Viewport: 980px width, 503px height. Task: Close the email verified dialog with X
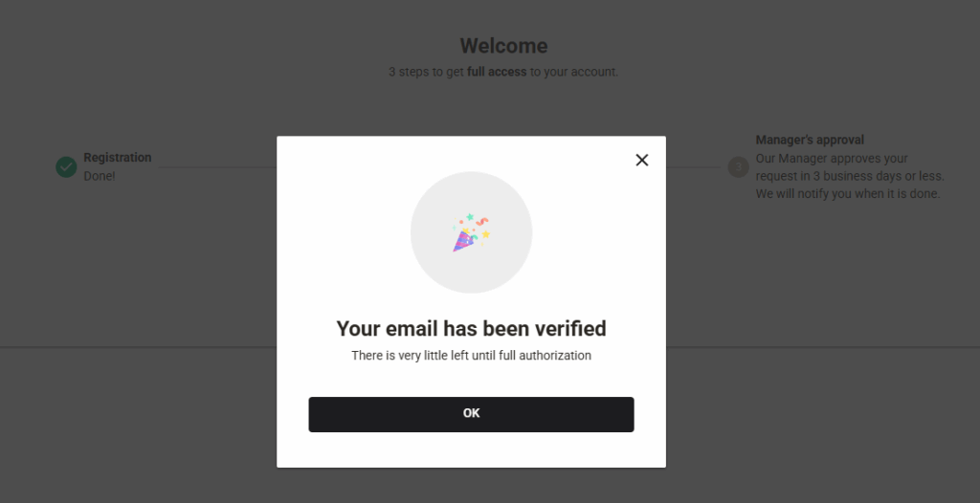click(x=642, y=160)
